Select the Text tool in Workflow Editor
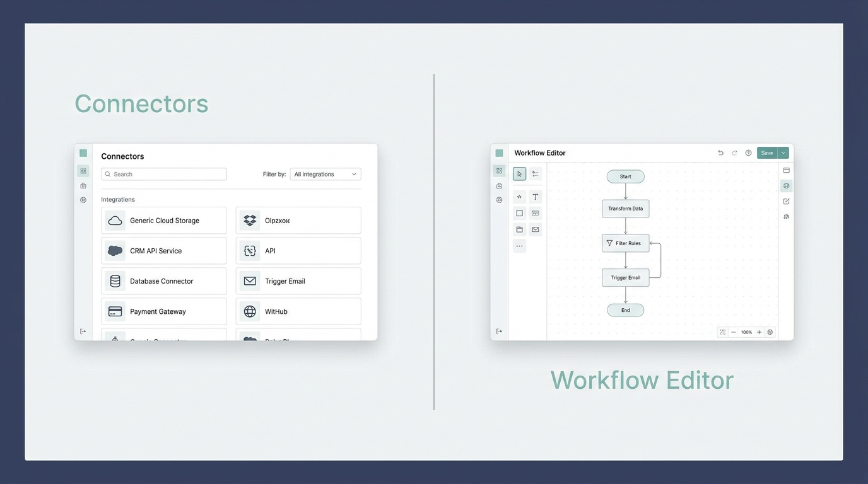Screen dimensions: 868x484 (536, 197)
